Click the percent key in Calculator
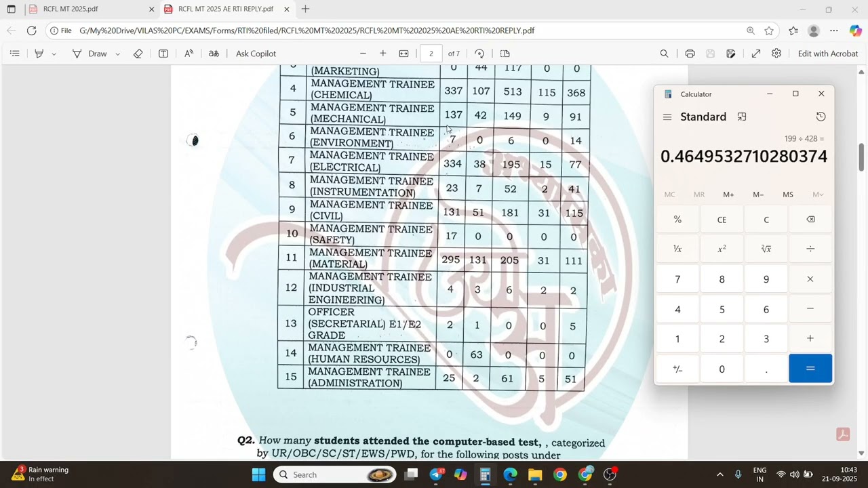This screenshot has width=868, height=488. point(677,220)
